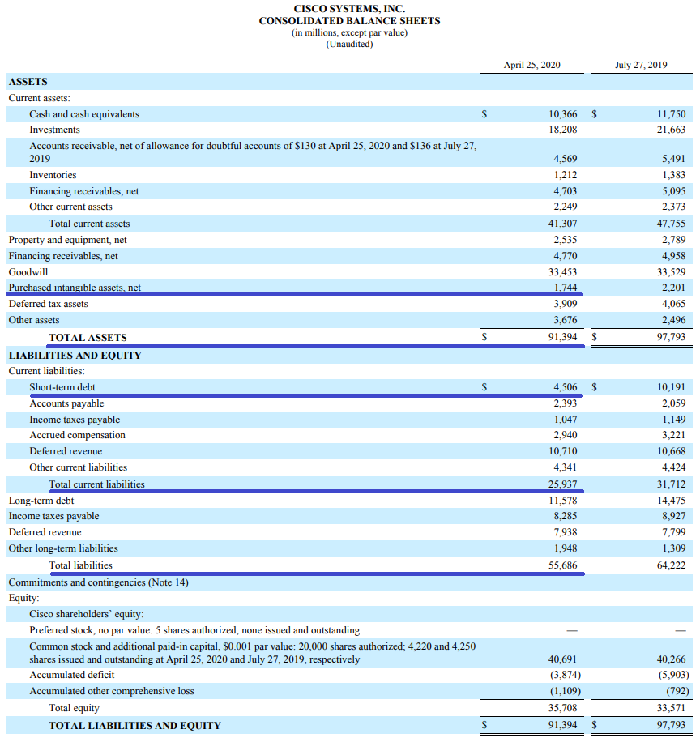The height and width of the screenshot is (738, 700).
Task: Click the "Total liabilities" row label
Action: tap(80, 565)
